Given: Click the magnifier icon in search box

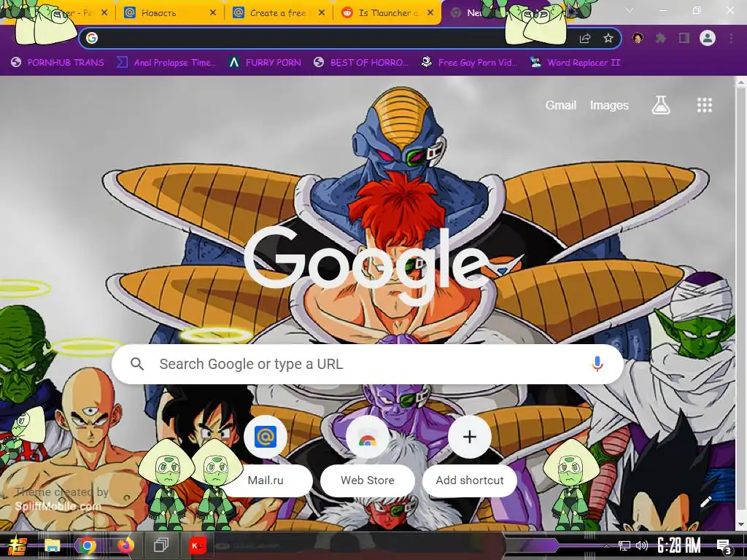Looking at the screenshot, I should point(137,365).
